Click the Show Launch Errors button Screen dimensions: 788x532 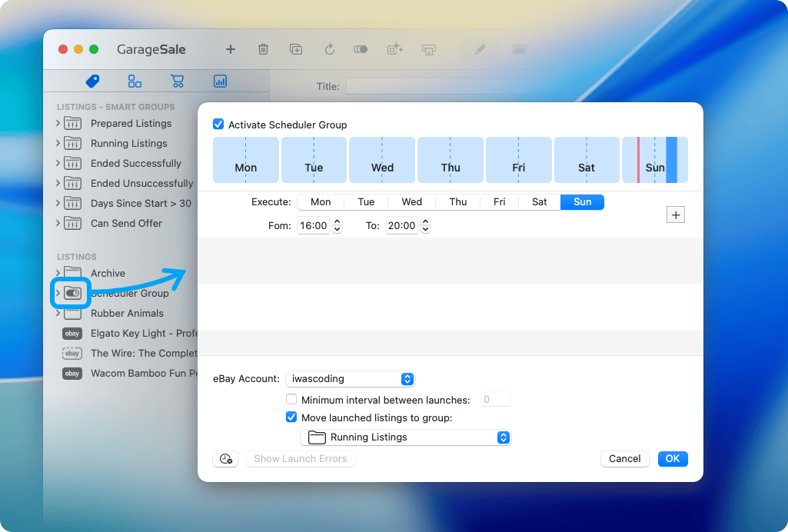click(x=301, y=459)
